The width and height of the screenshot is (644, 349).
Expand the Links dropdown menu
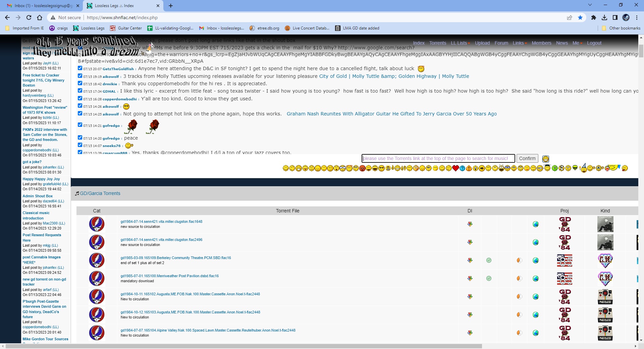(520, 43)
